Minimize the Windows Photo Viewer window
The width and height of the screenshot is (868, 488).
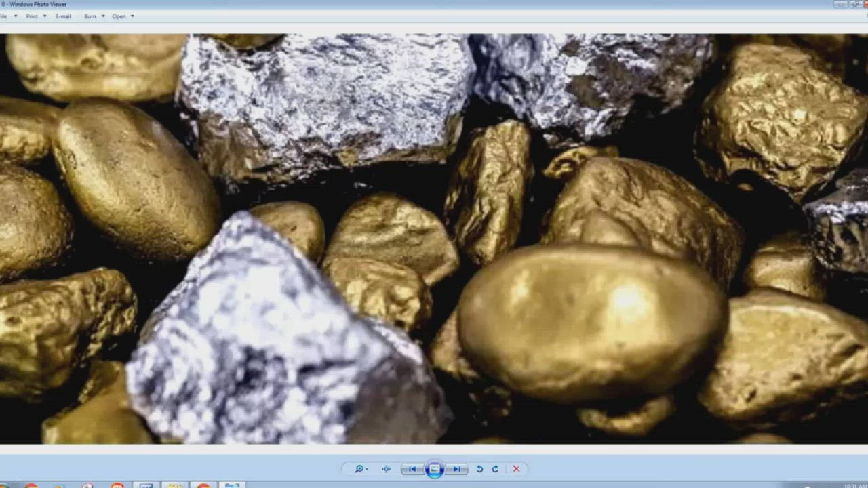click(x=842, y=4)
